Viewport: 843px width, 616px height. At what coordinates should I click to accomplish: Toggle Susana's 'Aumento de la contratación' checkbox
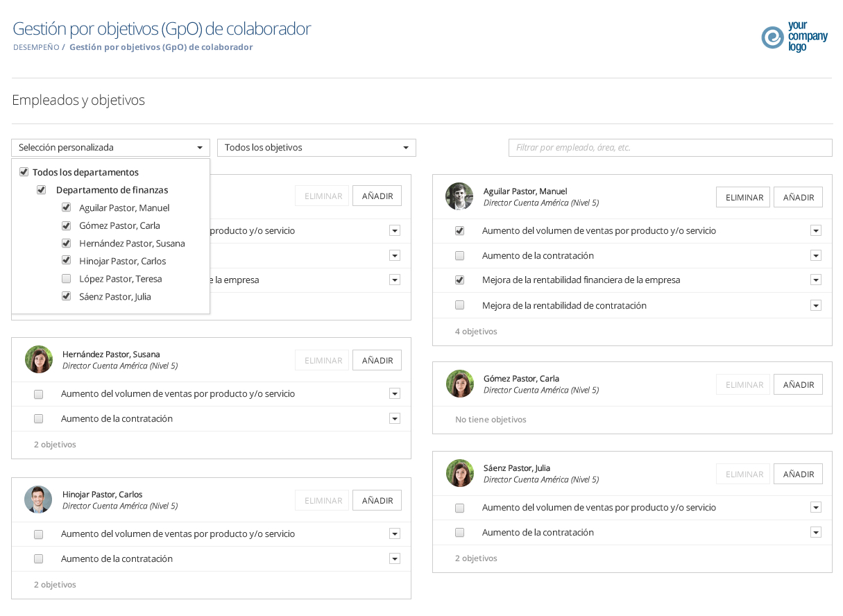(39, 419)
